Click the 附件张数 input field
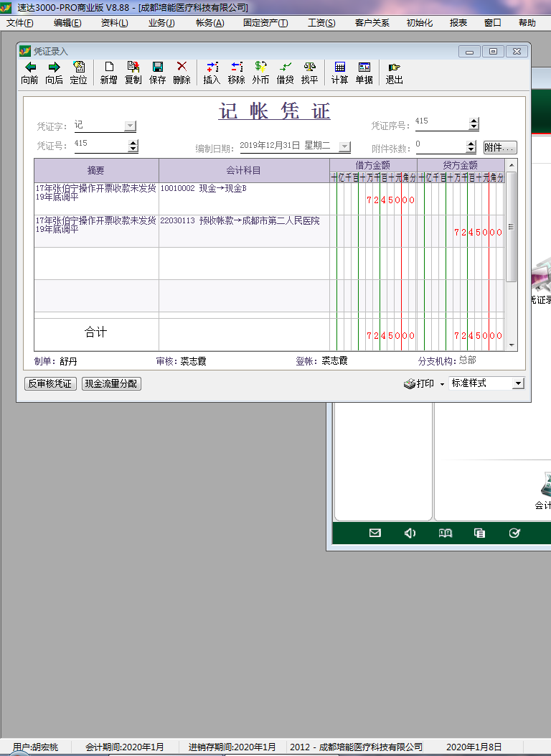551x756 pixels. point(441,146)
